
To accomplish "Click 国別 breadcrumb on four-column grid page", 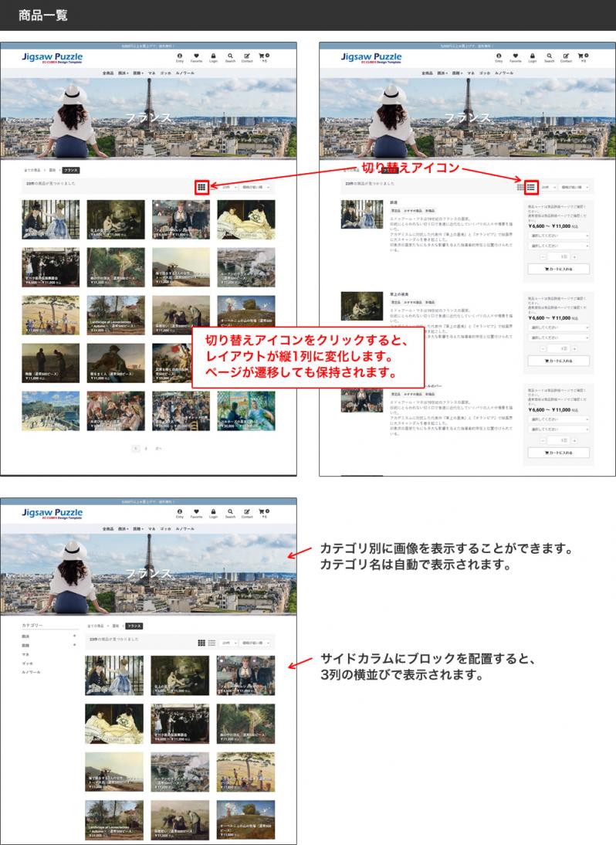I will [x=52, y=170].
